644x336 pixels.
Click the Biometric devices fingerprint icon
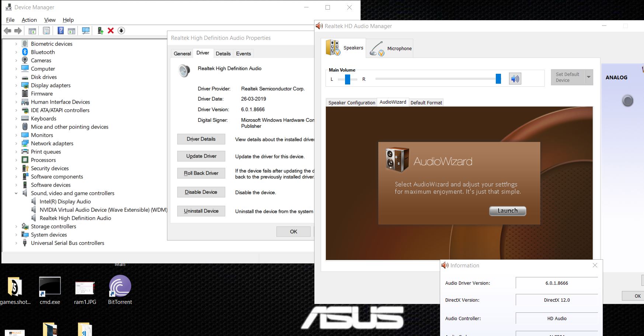[x=25, y=44]
